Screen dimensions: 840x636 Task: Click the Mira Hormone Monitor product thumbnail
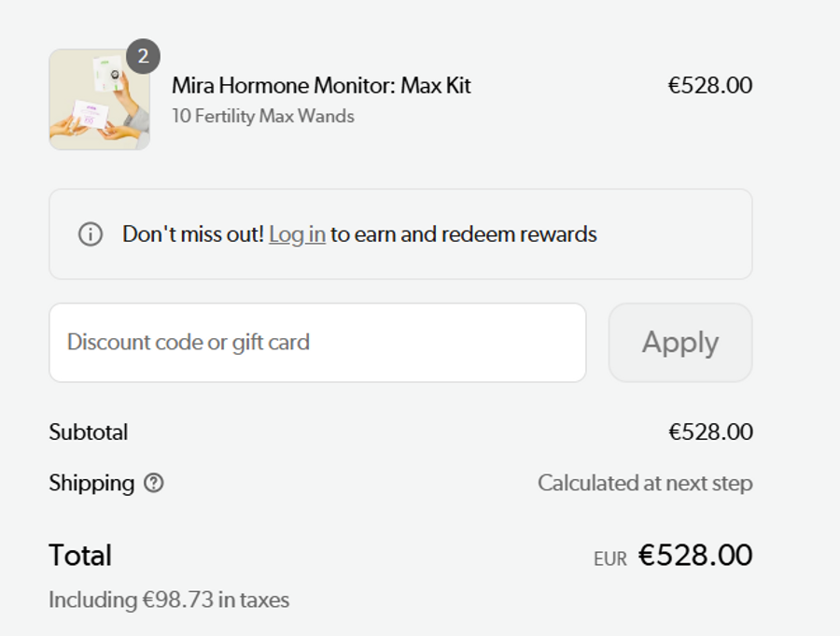pyautogui.click(x=99, y=100)
